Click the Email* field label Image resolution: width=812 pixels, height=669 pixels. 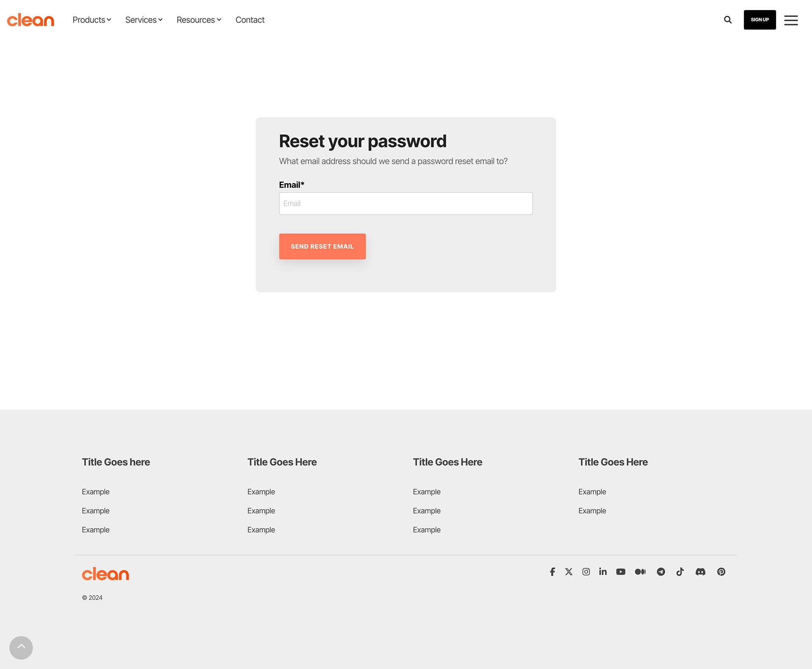coord(291,185)
